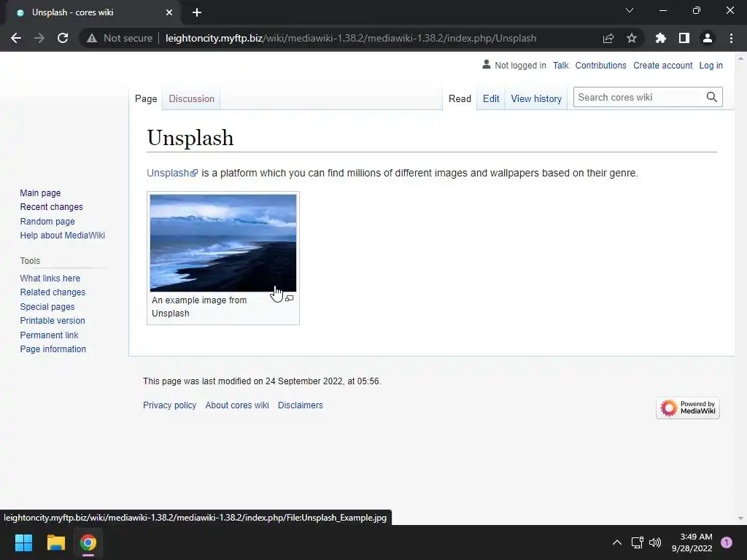Open Help about MediaWiki

tap(63, 236)
